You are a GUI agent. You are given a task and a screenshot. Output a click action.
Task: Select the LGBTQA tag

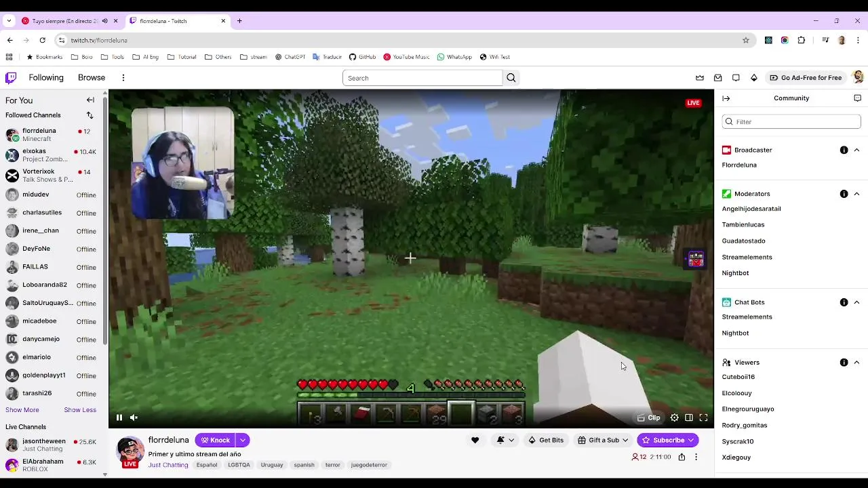pyautogui.click(x=239, y=465)
